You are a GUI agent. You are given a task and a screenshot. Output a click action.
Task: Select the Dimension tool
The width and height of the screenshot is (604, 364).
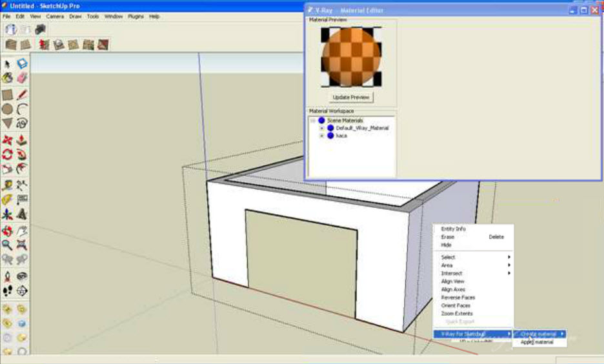click(x=22, y=185)
